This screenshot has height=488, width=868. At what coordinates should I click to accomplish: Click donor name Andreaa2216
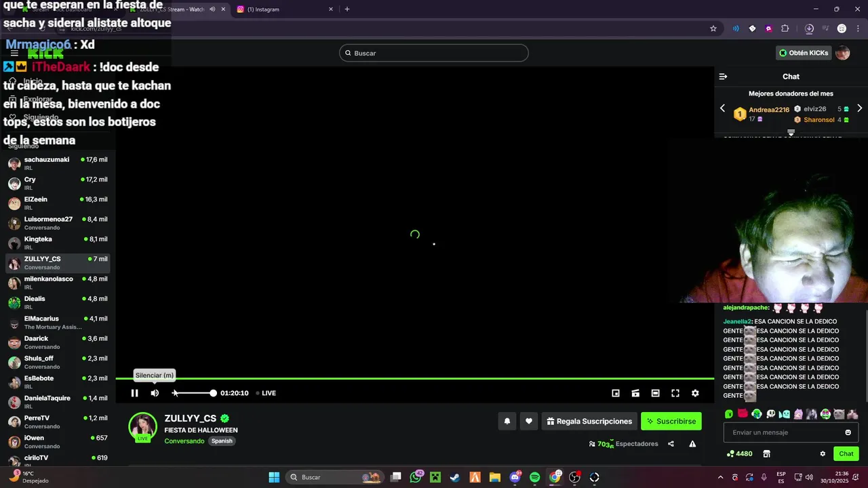point(769,110)
